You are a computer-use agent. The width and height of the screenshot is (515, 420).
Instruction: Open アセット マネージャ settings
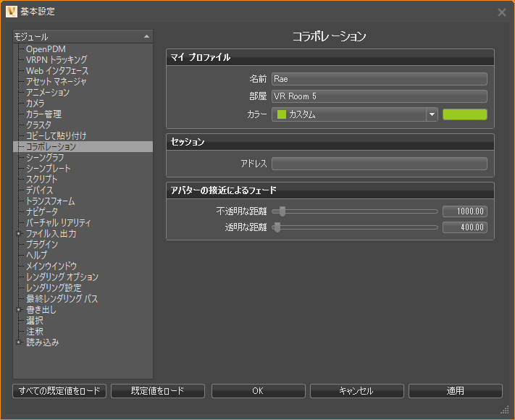coord(56,81)
